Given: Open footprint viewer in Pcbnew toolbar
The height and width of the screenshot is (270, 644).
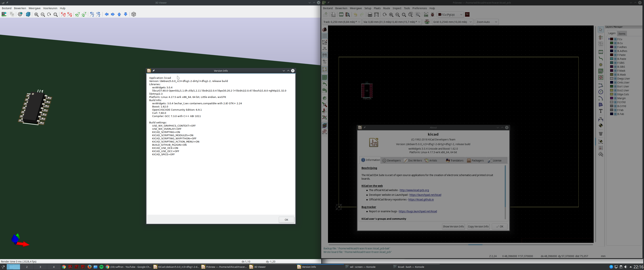Looking at the screenshot, I should [x=348, y=15].
